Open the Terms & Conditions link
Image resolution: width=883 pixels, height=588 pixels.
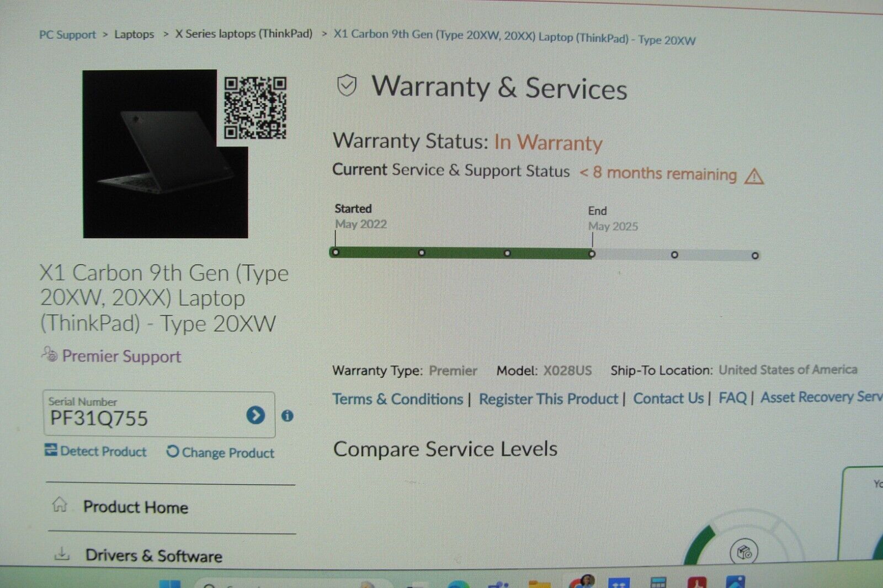click(x=398, y=399)
